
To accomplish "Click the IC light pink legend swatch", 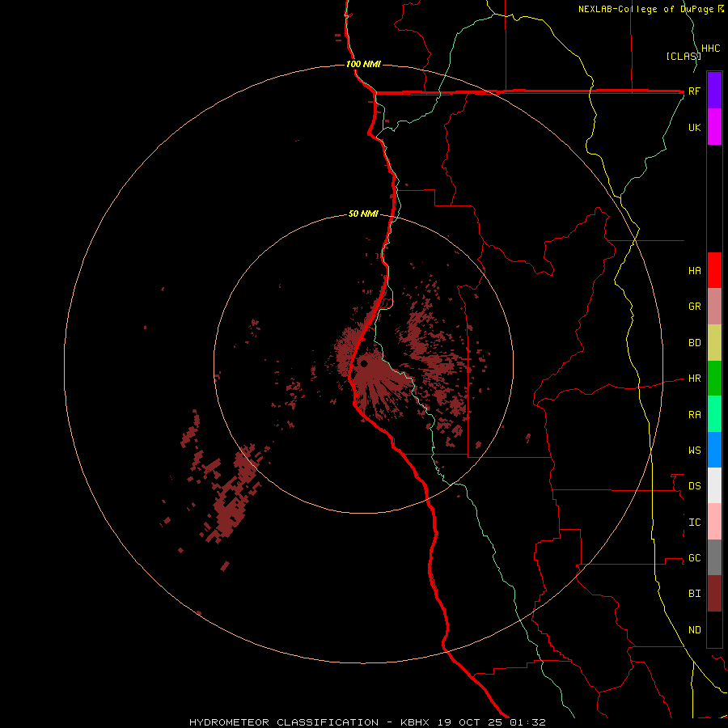I will tap(714, 522).
